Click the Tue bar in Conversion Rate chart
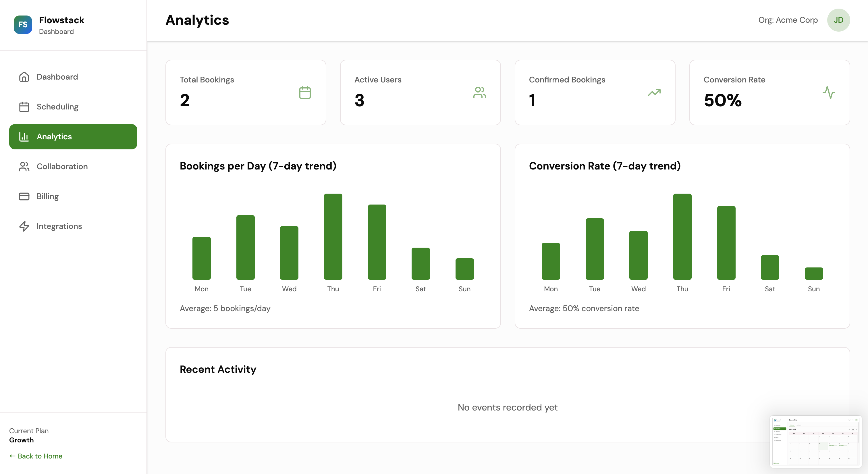The width and height of the screenshot is (868, 474). pos(594,249)
